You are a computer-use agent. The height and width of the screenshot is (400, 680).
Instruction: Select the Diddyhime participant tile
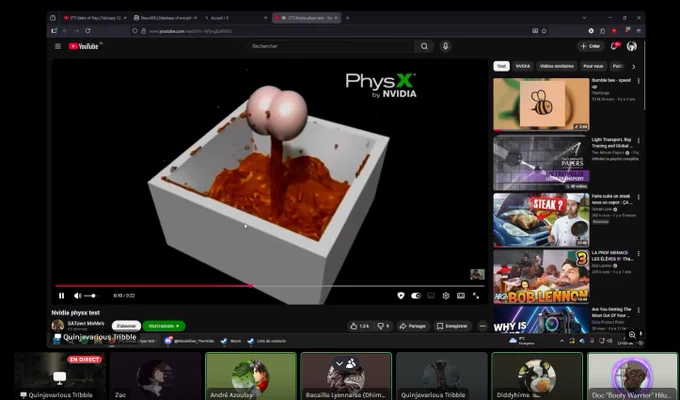tap(537, 376)
